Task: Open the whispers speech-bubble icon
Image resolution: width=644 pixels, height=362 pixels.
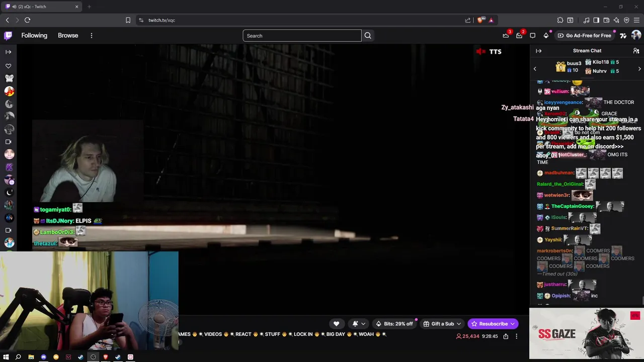Action: pos(533,36)
